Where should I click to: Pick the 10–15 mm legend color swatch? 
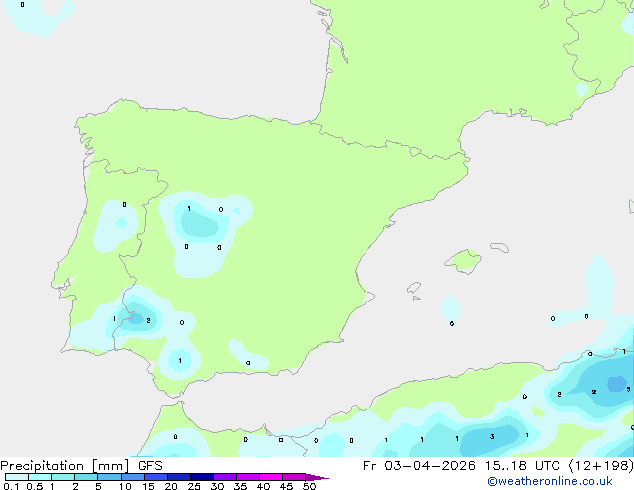[x=133, y=477]
